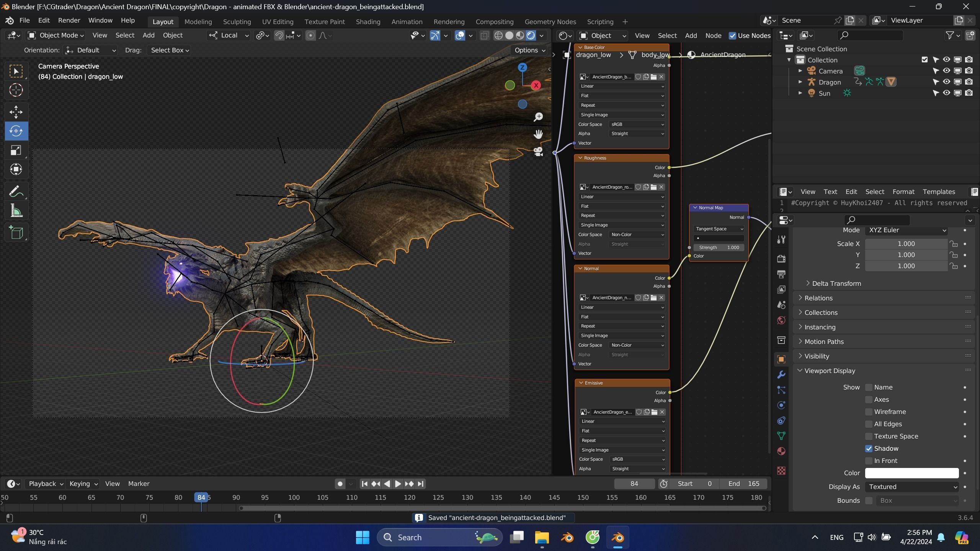
Task: Open File Explorer in the taskbar
Action: (x=542, y=538)
